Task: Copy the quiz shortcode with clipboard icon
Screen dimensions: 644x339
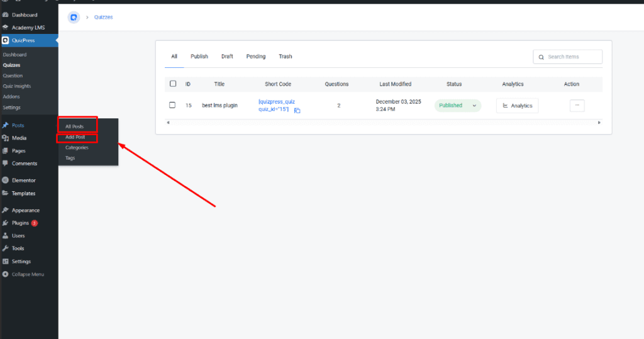Action: point(297,111)
